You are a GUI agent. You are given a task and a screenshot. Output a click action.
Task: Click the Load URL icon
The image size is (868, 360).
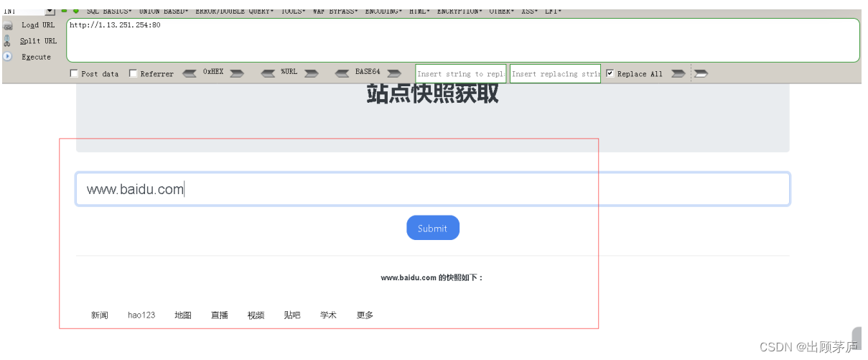point(9,25)
